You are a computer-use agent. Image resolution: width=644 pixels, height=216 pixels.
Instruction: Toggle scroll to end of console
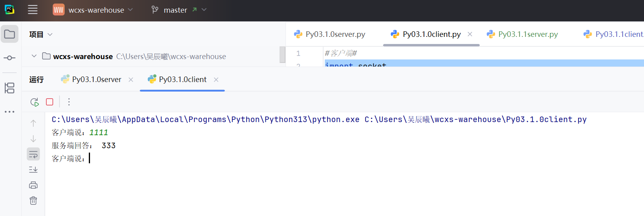pyautogui.click(x=33, y=170)
